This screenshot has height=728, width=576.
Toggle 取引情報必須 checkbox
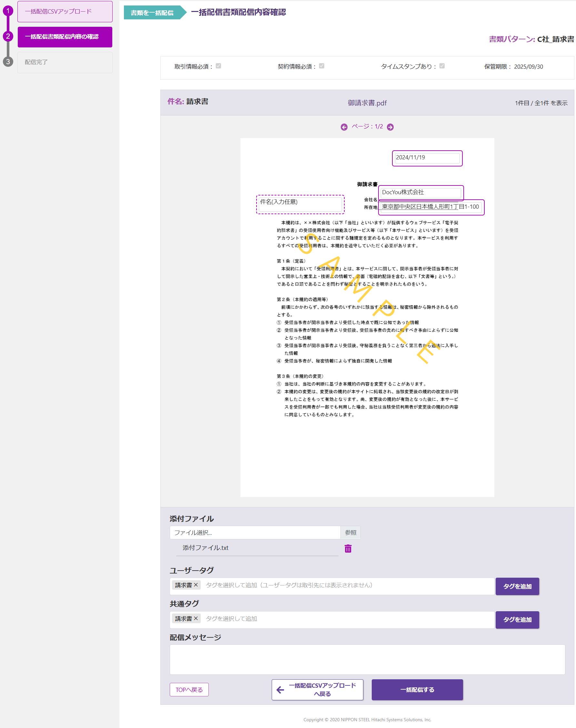pyautogui.click(x=218, y=66)
